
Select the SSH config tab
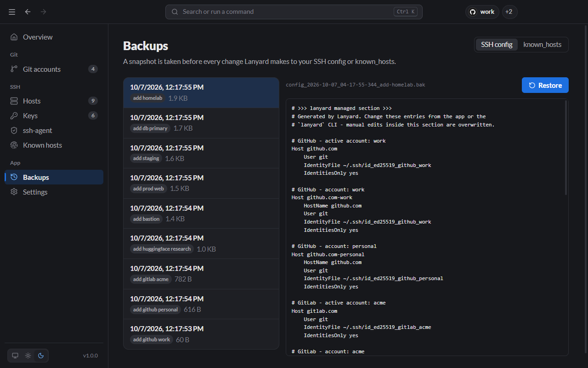(497, 45)
